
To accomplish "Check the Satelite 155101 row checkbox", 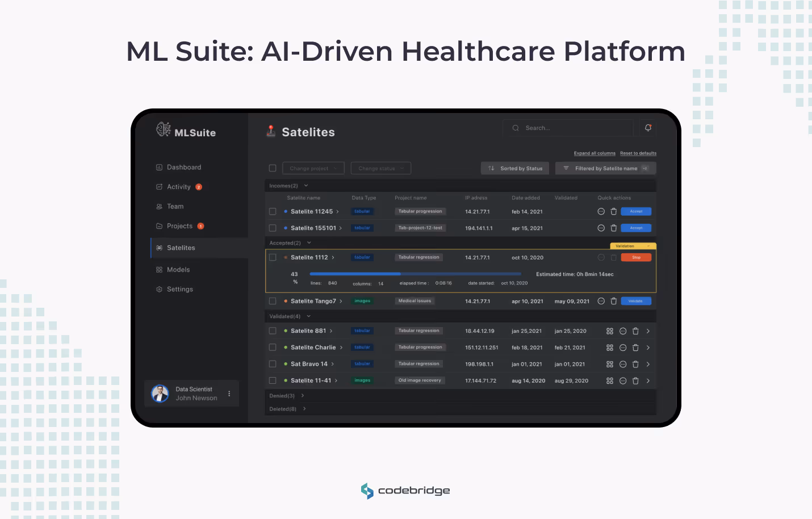I will [273, 228].
